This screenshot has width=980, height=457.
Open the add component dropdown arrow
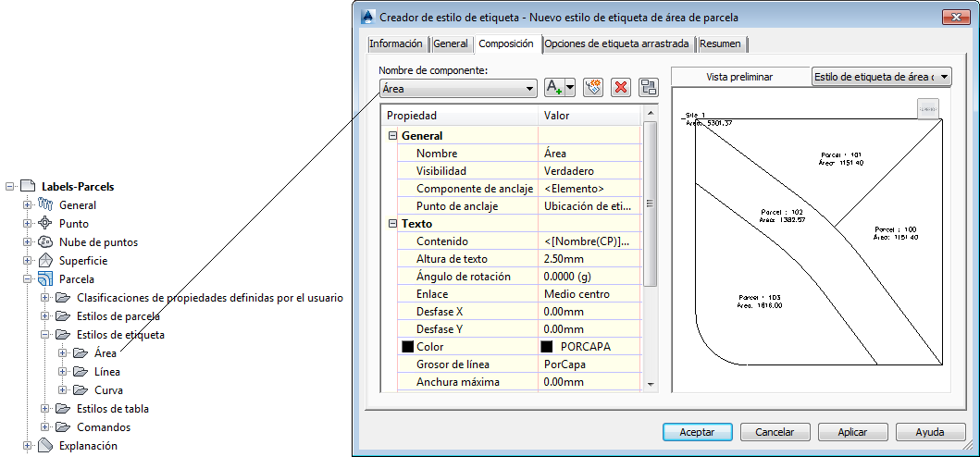[x=569, y=88]
